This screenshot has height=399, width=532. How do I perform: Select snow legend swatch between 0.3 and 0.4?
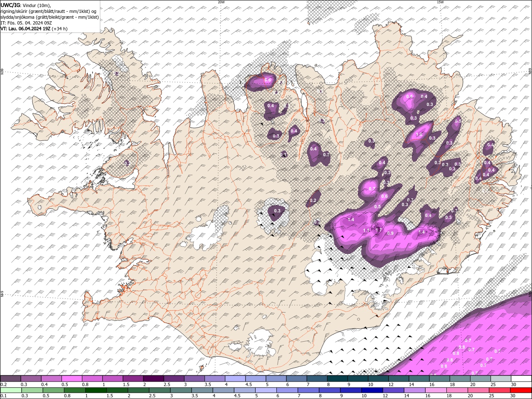(31, 379)
